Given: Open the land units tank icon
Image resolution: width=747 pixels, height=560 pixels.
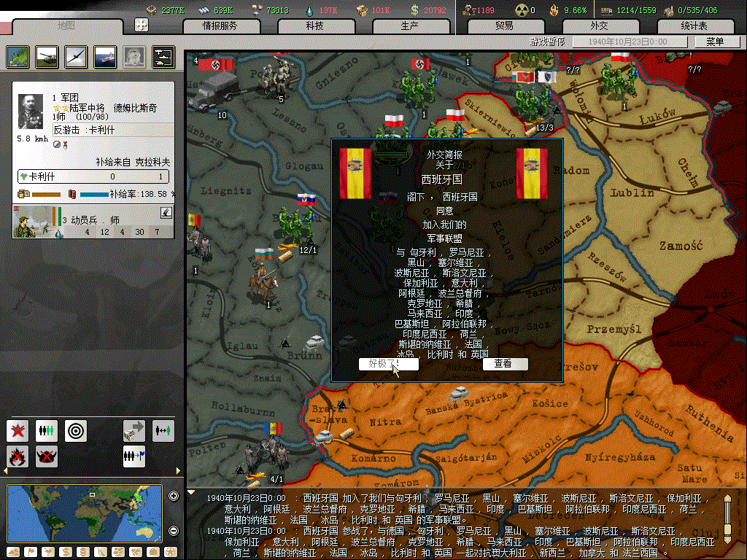Looking at the screenshot, I should point(47,57).
